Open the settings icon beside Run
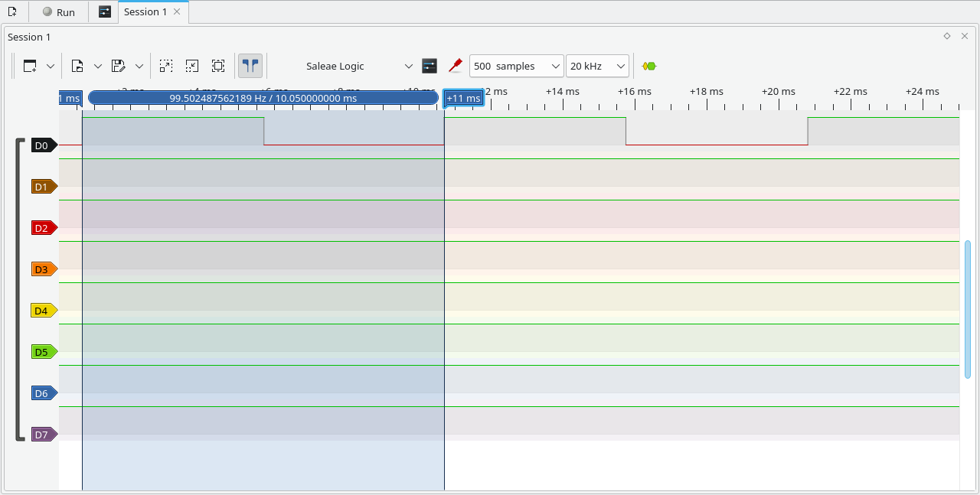This screenshot has height=495, width=980. pyautogui.click(x=105, y=12)
